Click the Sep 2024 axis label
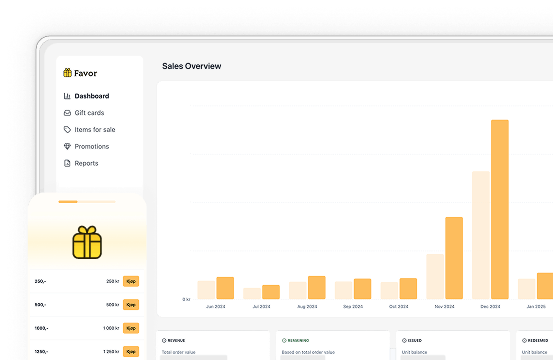The height and width of the screenshot is (360, 553). [x=353, y=306]
